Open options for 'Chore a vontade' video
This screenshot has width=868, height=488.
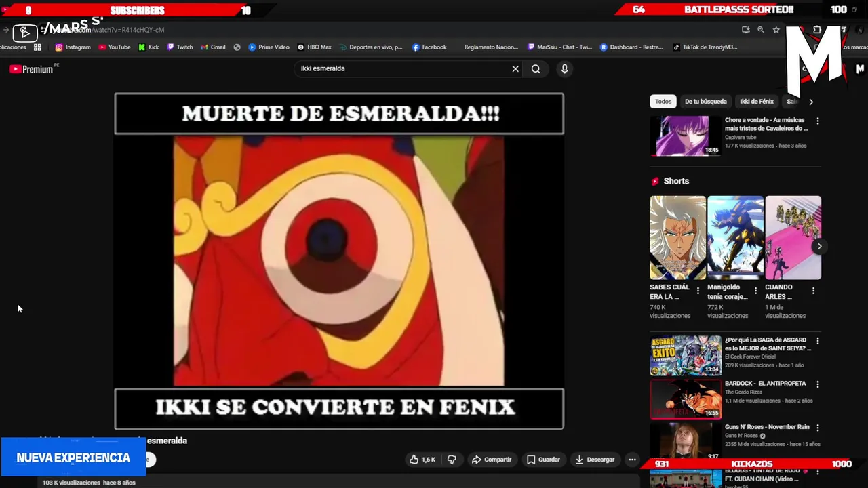(x=817, y=121)
